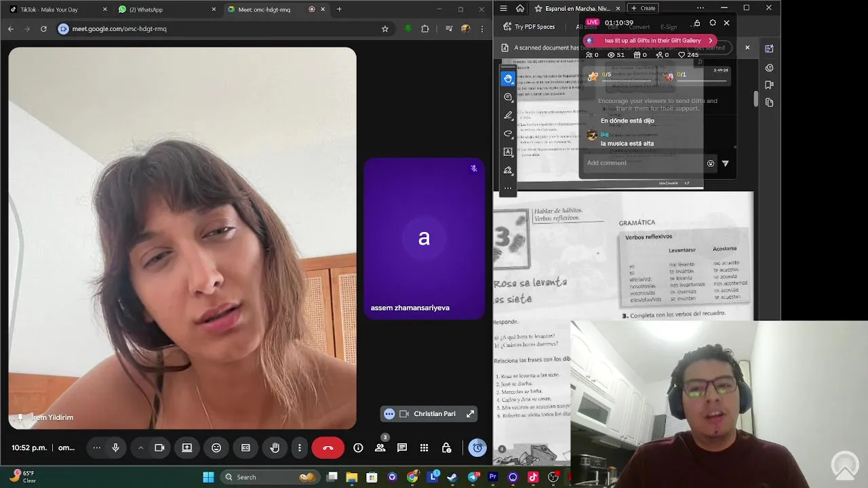Image resolution: width=868 pixels, height=488 pixels.
Task: Click the Windows taskbar Search box
Action: pyautogui.click(x=271, y=477)
